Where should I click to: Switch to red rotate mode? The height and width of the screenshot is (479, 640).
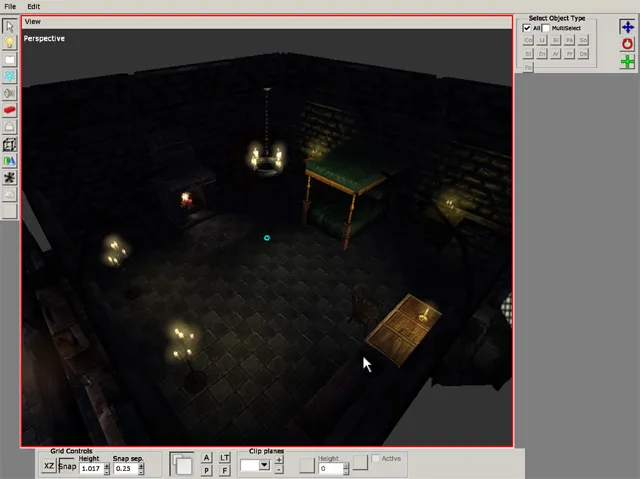627,45
